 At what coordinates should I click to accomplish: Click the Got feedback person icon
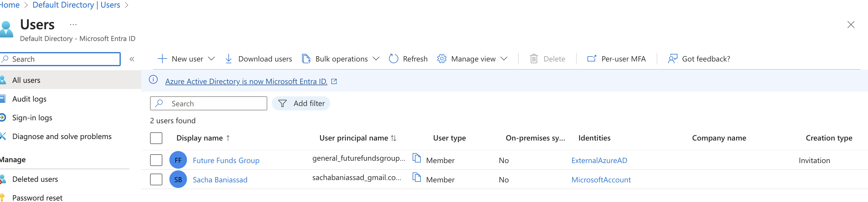(x=673, y=59)
